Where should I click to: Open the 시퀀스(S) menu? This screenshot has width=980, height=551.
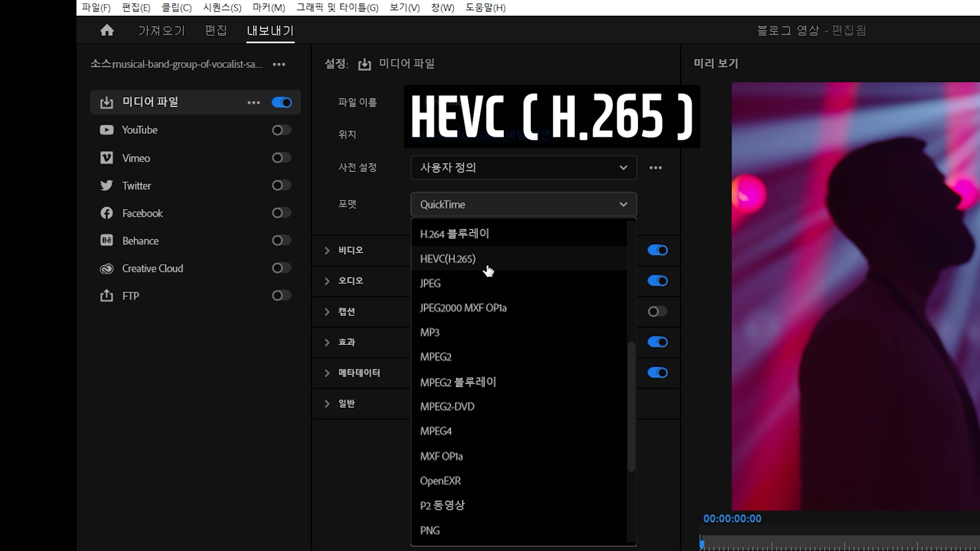click(222, 8)
